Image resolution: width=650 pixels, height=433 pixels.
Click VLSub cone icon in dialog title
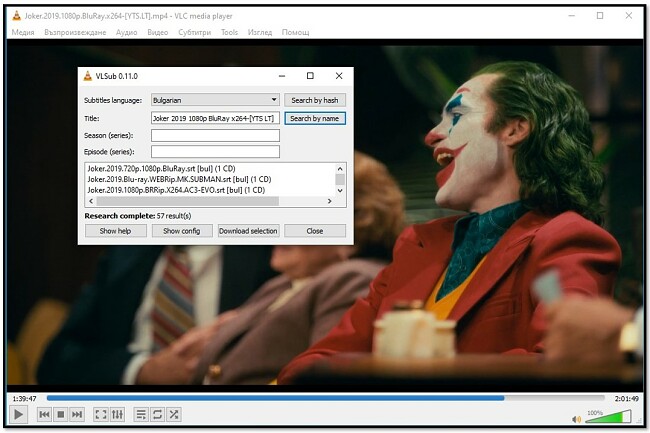coord(88,76)
